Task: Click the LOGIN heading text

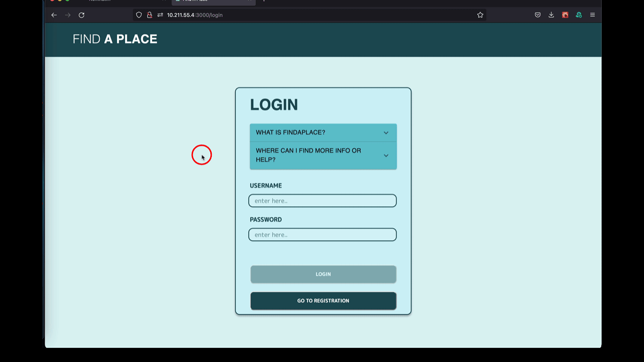Action: pyautogui.click(x=274, y=105)
